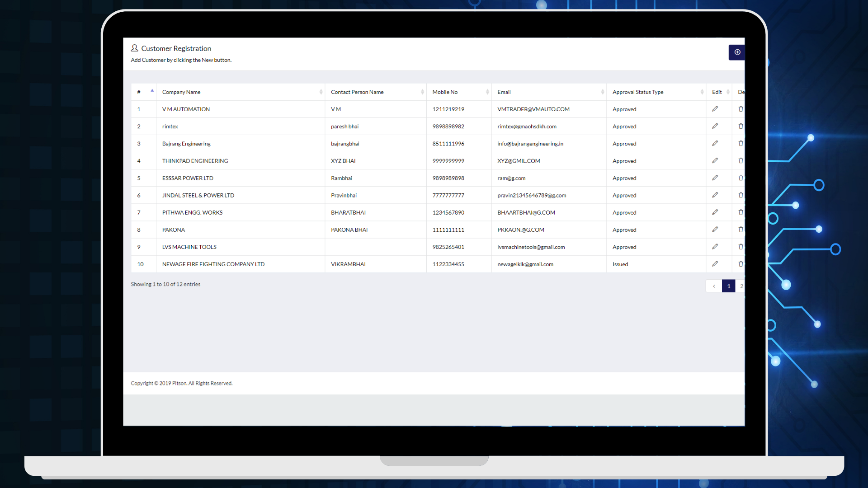Image resolution: width=868 pixels, height=488 pixels.
Task: Select contact name Pravinbhai
Action: tap(344, 195)
